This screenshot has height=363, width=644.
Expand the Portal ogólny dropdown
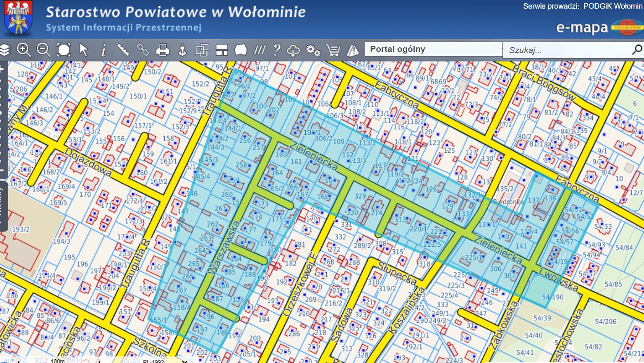pos(434,49)
